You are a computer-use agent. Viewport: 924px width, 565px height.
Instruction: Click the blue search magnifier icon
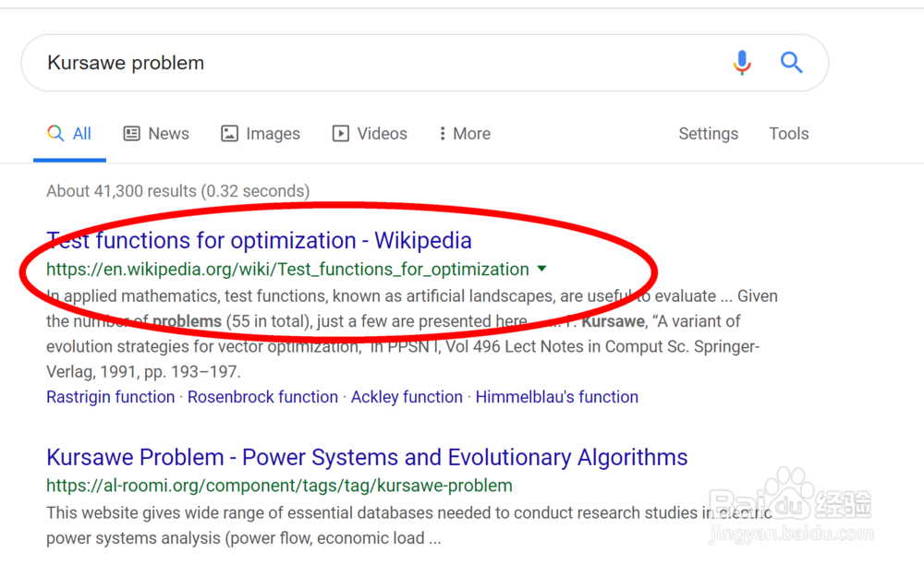pos(791,63)
